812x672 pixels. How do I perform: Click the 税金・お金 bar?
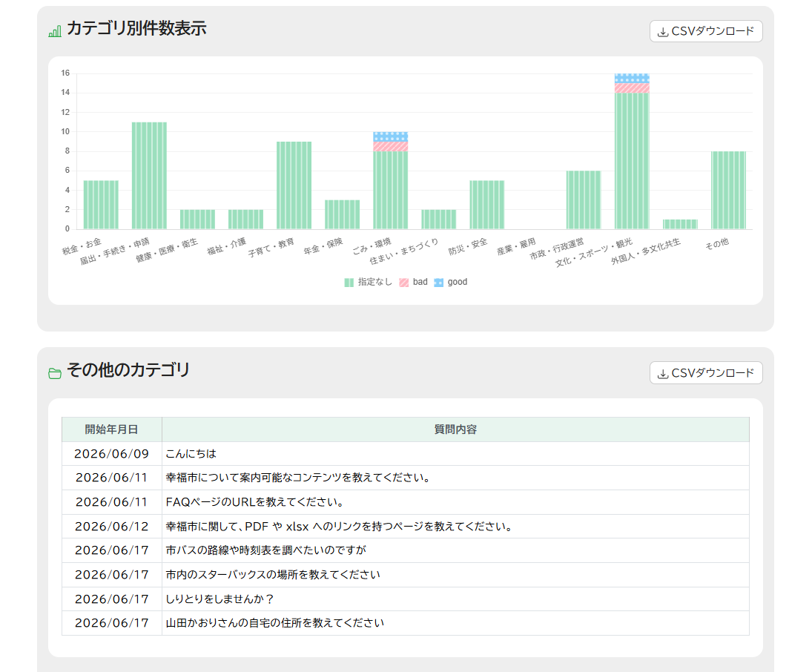101,205
